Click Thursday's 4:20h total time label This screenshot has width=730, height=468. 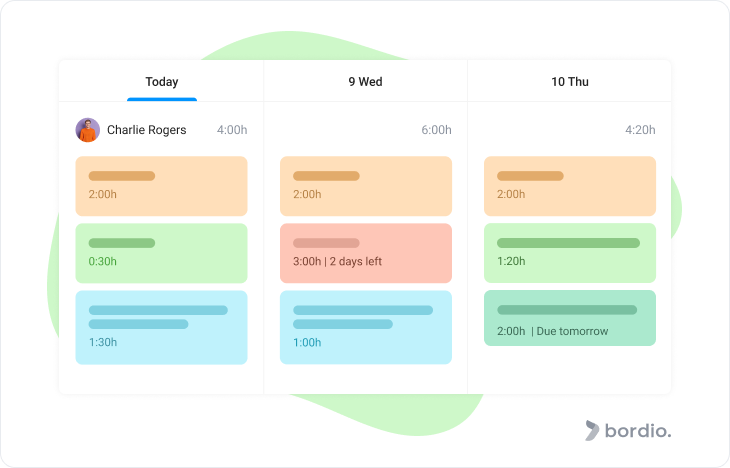[640, 130]
